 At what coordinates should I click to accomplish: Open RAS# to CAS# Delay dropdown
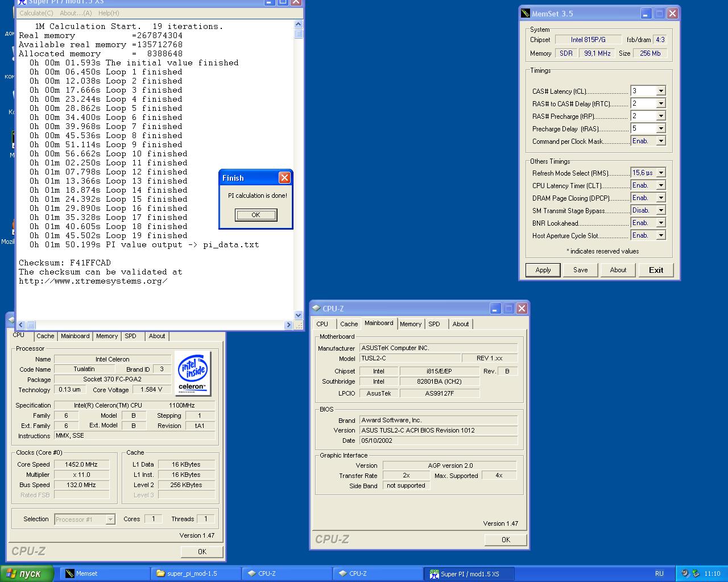point(661,103)
